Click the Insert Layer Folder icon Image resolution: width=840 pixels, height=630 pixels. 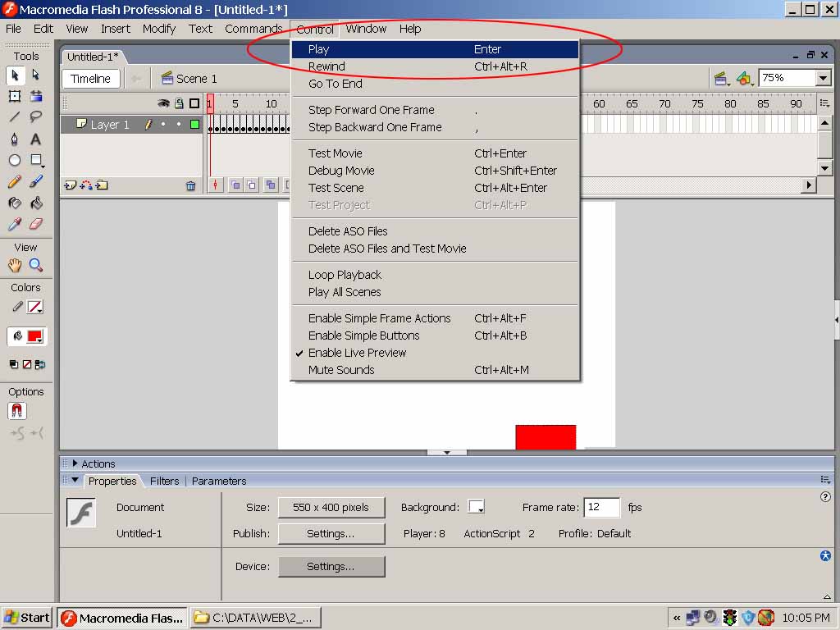[x=102, y=185]
